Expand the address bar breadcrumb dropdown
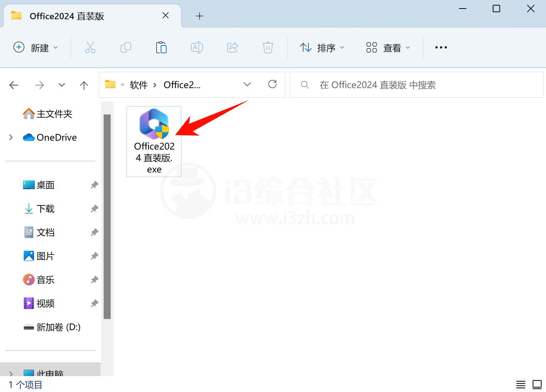Screen dimensions: 546x392 click(247, 84)
